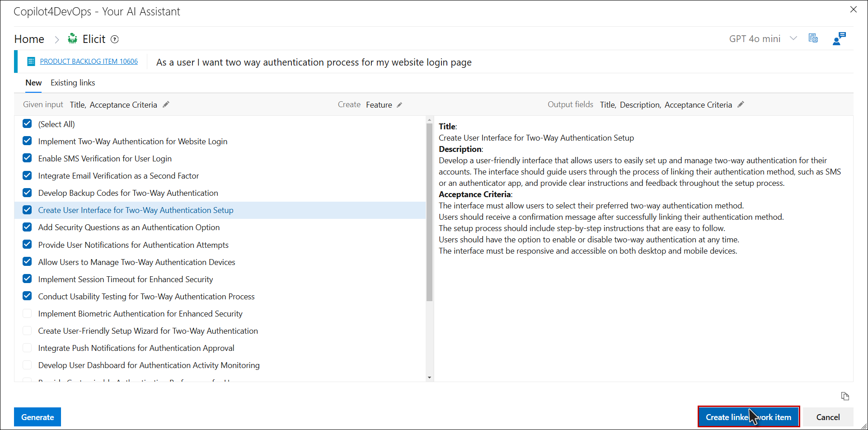Uncheck Implement Two-Way Authentication for Website Login
Screen dimensions: 868x430
pos(27,141)
